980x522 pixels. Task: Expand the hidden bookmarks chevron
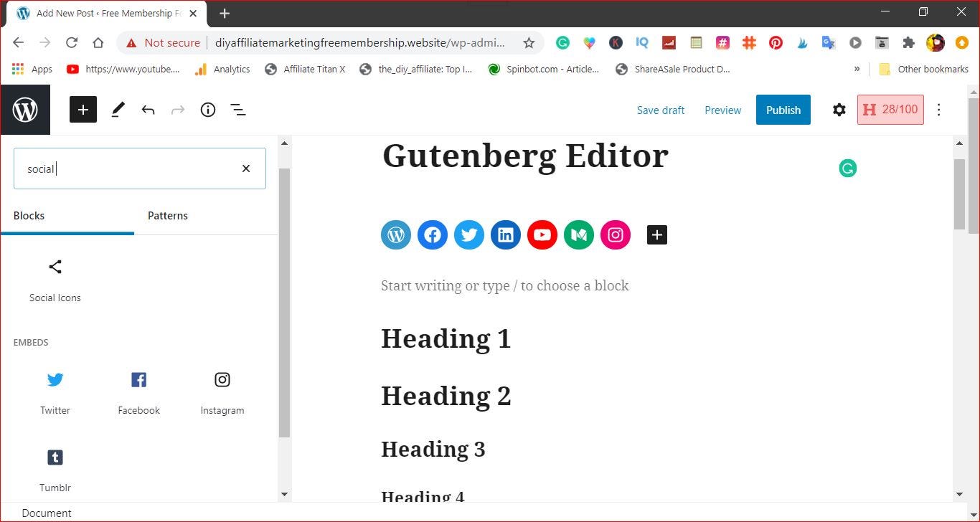click(x=857, y=70)
